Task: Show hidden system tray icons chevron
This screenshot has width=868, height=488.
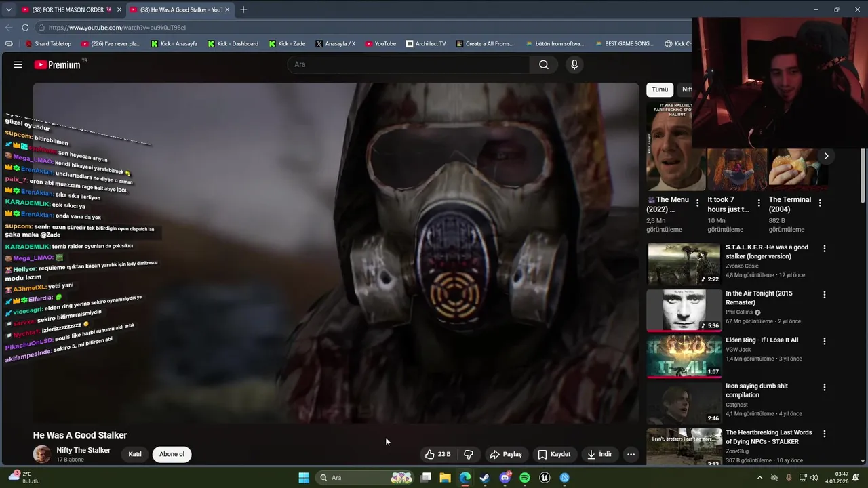Action: tap(759, 478)
